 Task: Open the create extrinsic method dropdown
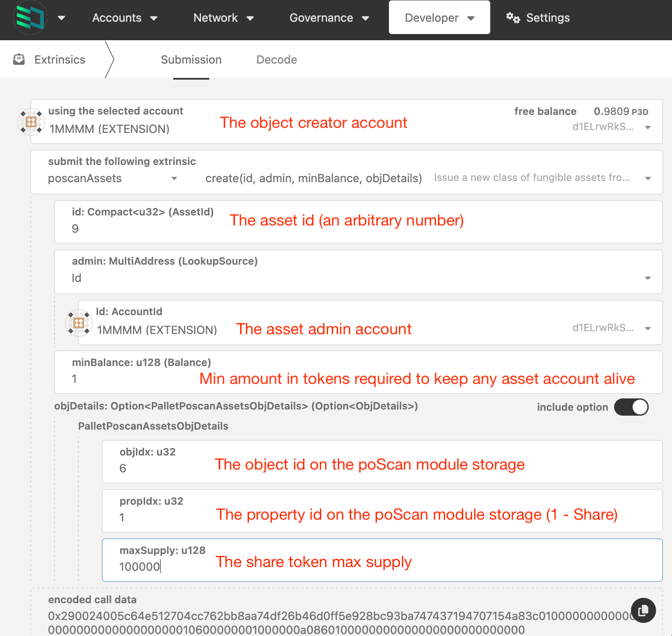[x=648, y=178]
